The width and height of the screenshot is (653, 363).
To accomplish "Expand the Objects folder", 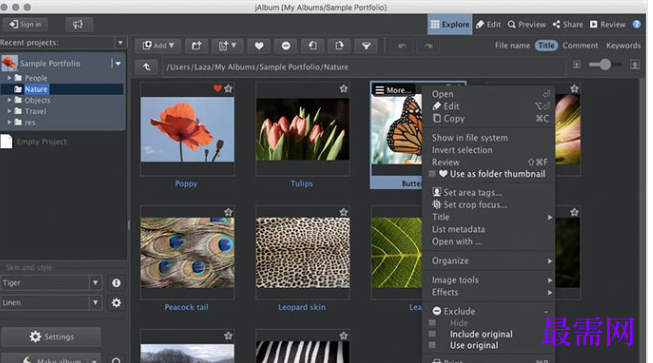I will pyautogui.click(x=9, y=100).
